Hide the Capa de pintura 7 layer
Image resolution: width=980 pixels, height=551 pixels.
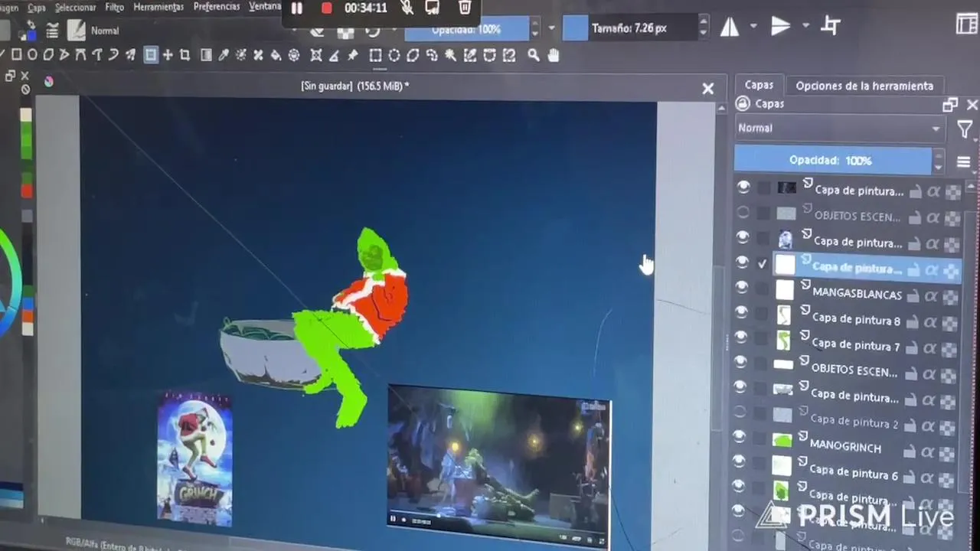740,336
